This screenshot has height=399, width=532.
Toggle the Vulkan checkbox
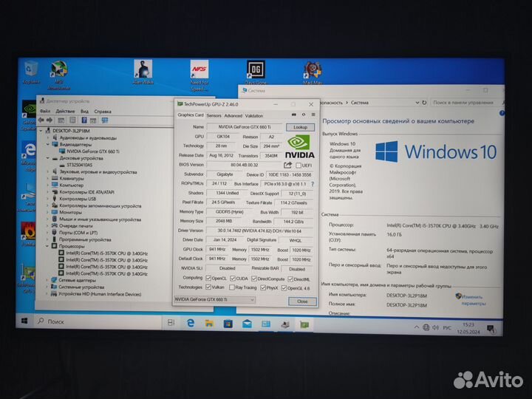click(x=208, y=287)
